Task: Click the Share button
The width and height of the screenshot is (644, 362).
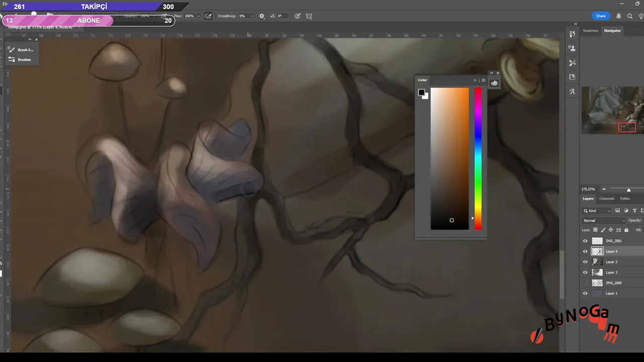Action: (601, 16)
